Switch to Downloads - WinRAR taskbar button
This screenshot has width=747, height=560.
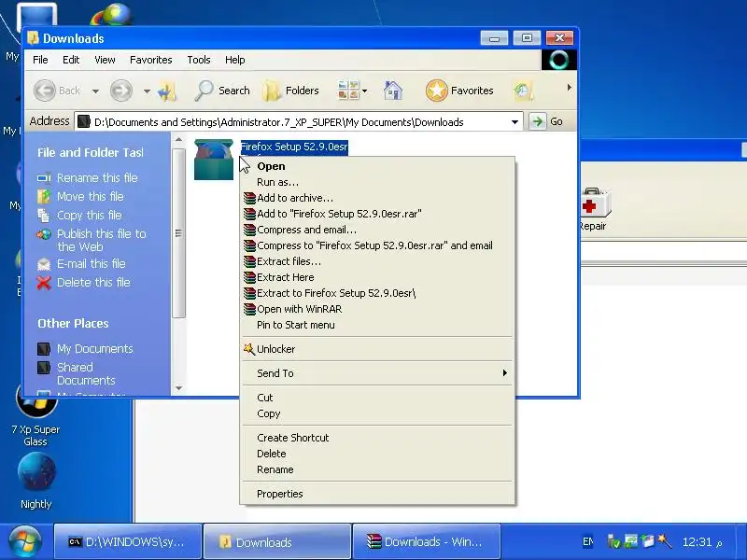pos(426,542)
